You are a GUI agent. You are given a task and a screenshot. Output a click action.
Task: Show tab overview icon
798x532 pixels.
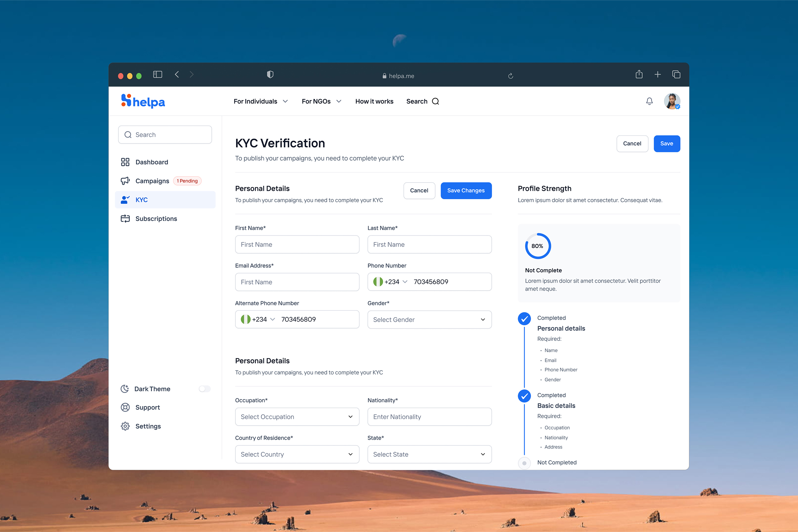(676, 74)
